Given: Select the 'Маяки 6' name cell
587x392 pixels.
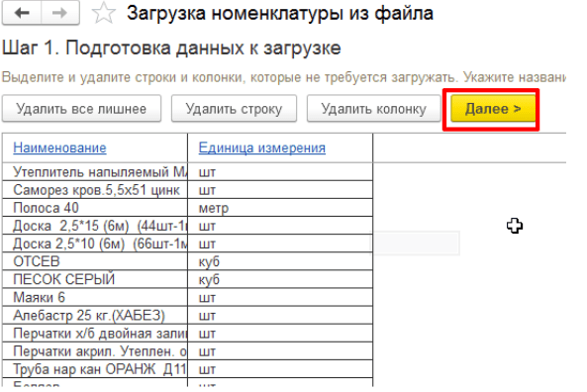Looking at the screenshot, I should (95, 297).
